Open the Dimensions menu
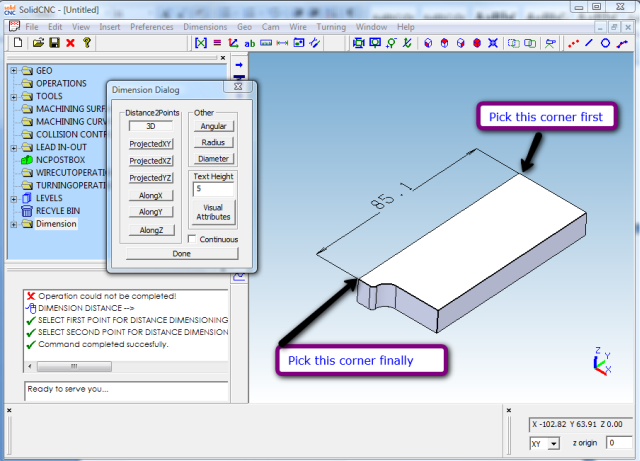This screenshot has height=461, width=640. tap(205, 26)
